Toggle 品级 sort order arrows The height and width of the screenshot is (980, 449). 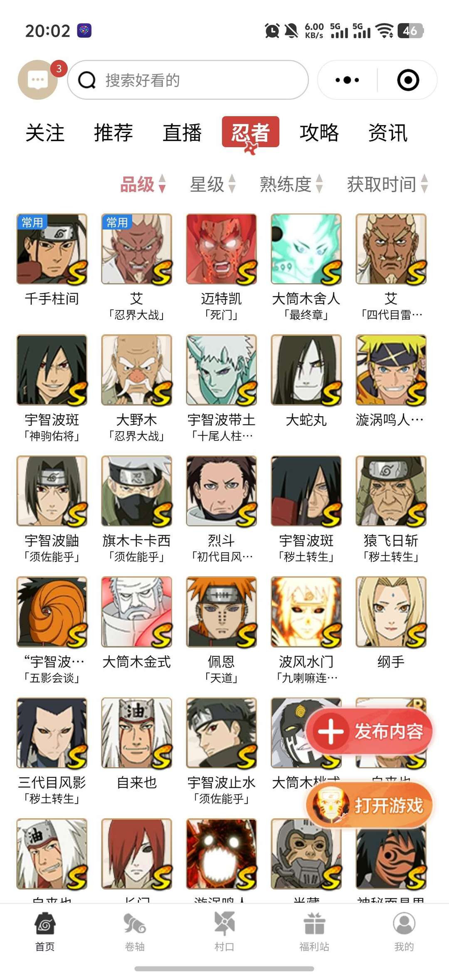[x=162, y=184]
